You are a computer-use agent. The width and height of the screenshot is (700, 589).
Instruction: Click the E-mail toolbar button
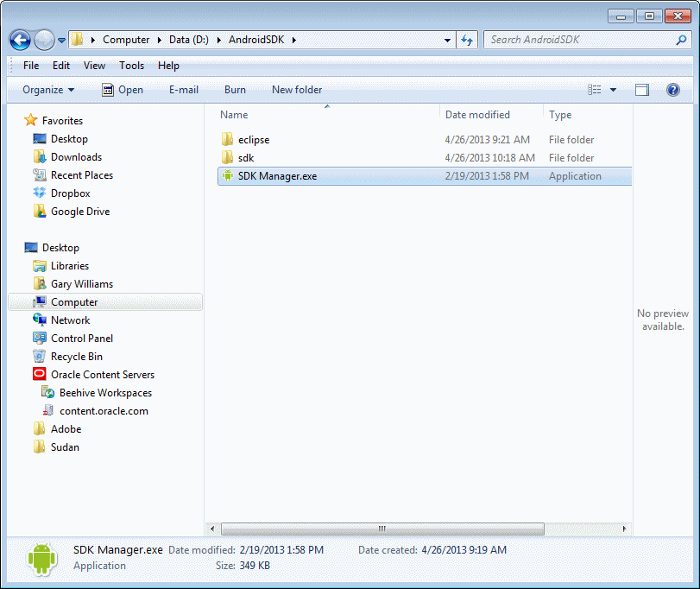[184, 90]
